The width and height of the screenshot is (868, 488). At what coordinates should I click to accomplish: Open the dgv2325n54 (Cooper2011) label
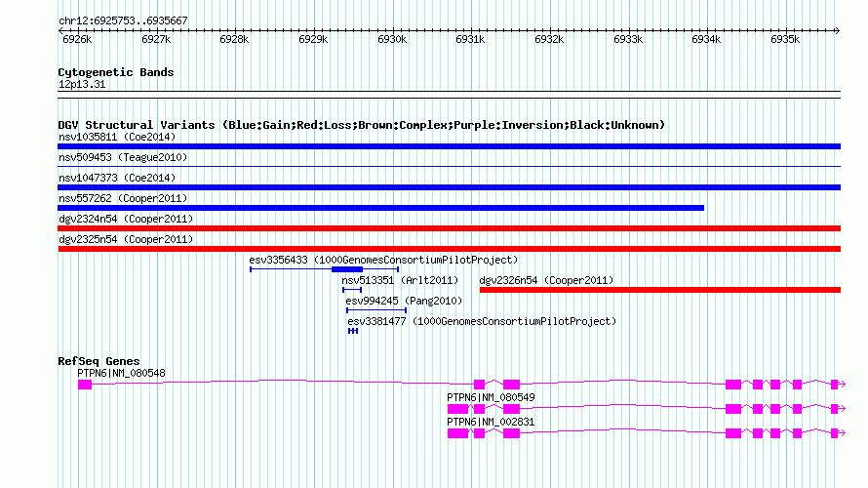(126, 239)
